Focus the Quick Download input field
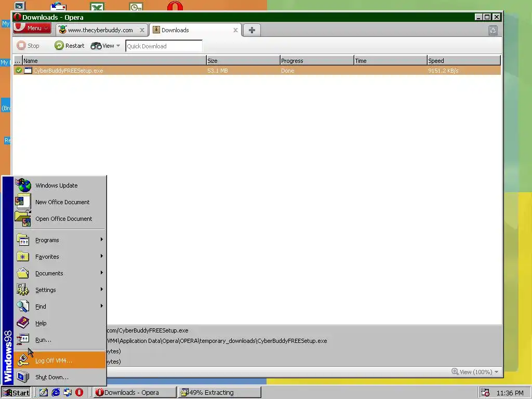Image resolution: width=532 pixels, height=399 pixels. click(164, 46)
